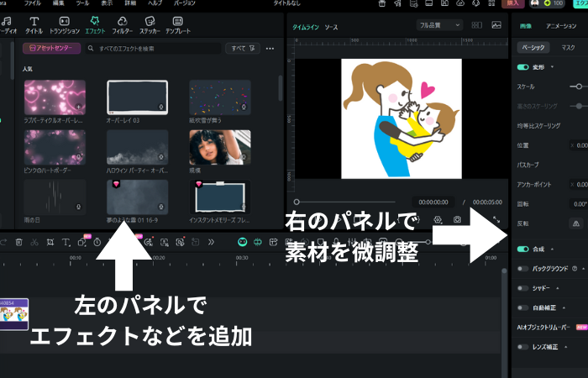This screenshot has width=588, height=378.
Task: Select the 紙吹雪が舞う effect thumbnail
Action: 220,97
